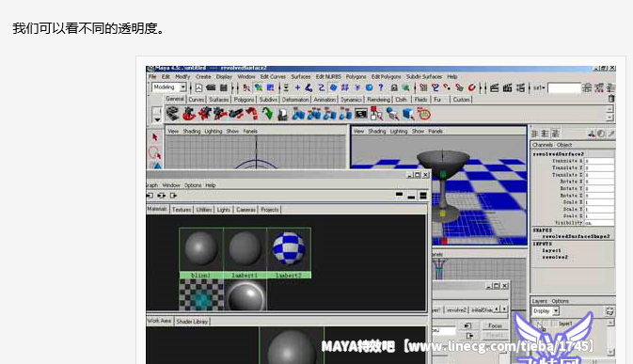633x364 pixels.
Task: Click the Focus button
Action: coord(495,325)
